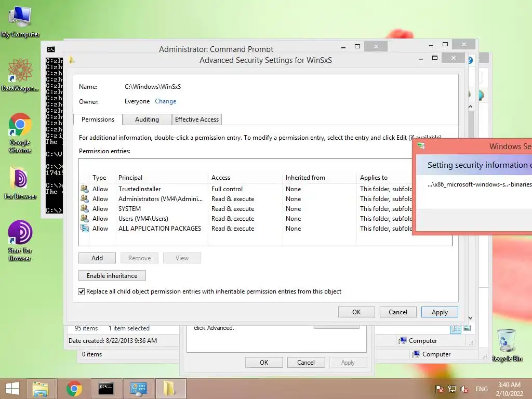Click the Command Prompt window title icon
This screenshot has width=532, height=399.
point(51,49)
